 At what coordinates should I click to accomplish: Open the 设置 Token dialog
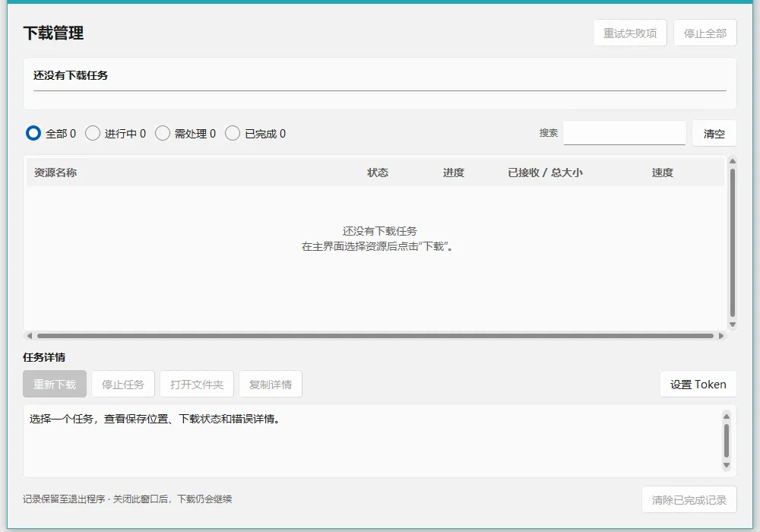pyautogui.click(x=698, y=384)
